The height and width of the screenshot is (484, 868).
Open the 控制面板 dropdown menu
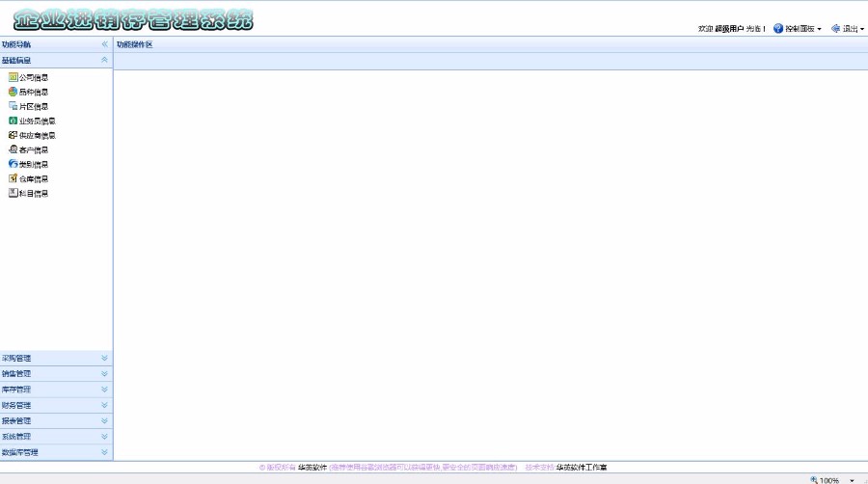[x=798, y=28]
